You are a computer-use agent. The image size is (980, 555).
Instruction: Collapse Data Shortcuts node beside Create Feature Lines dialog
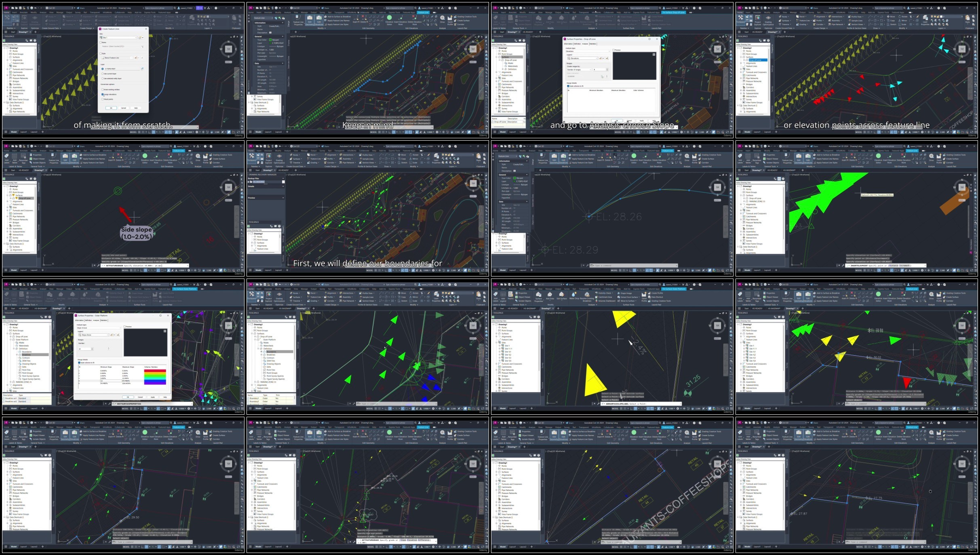click(4, 102)
